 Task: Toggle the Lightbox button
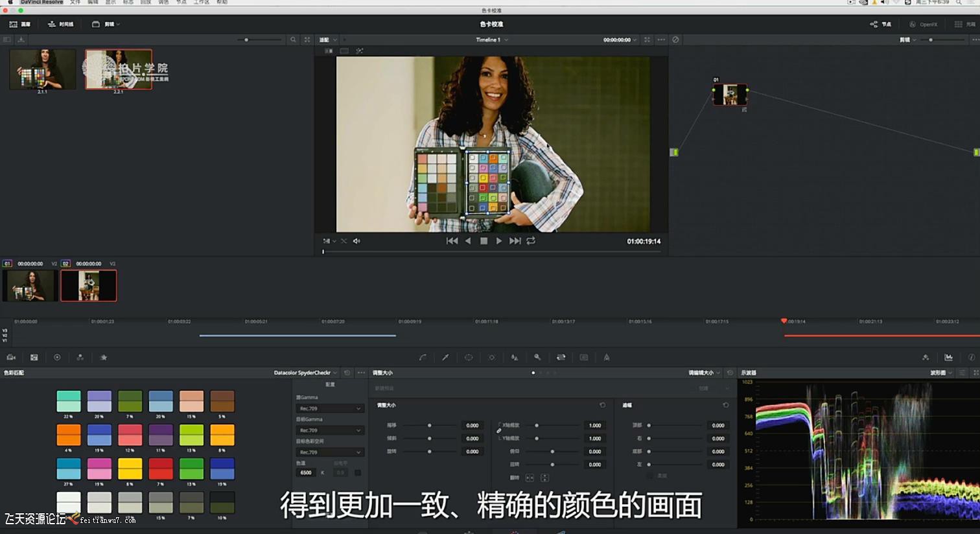coord(964,24)
